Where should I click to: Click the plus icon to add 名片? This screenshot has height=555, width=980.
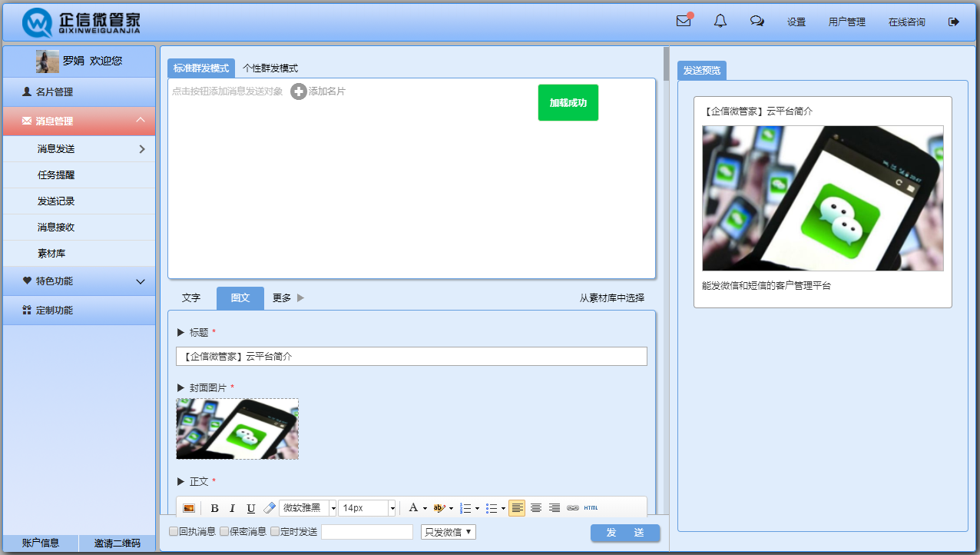point(299,91)
